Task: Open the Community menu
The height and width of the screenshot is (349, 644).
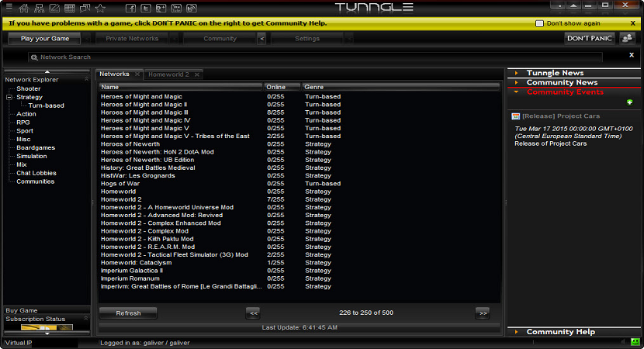Action: (x=220, y=39)
